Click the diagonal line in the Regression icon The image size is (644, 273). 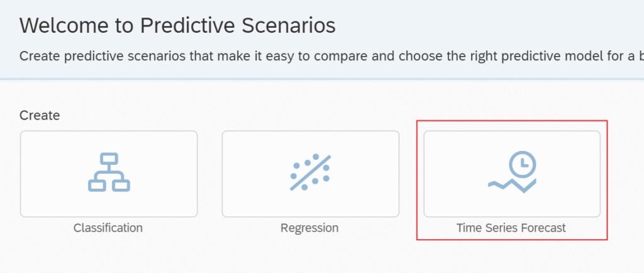(311, 173)
